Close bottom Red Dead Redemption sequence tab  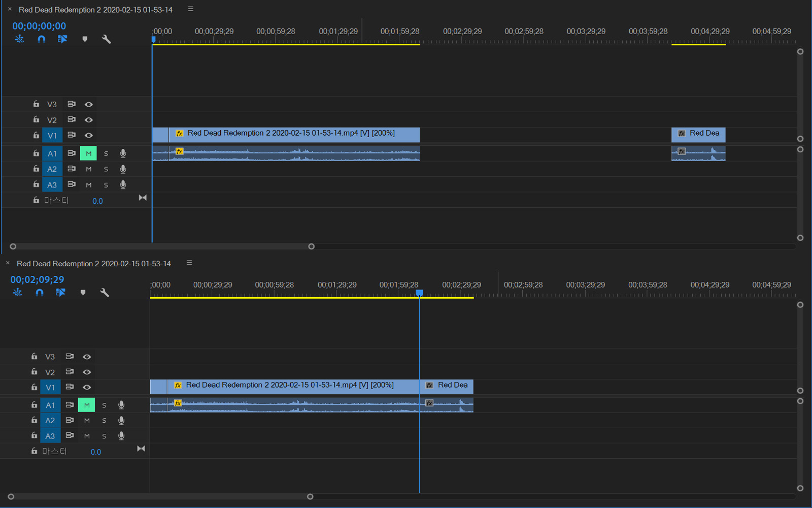tap(8, 263)
